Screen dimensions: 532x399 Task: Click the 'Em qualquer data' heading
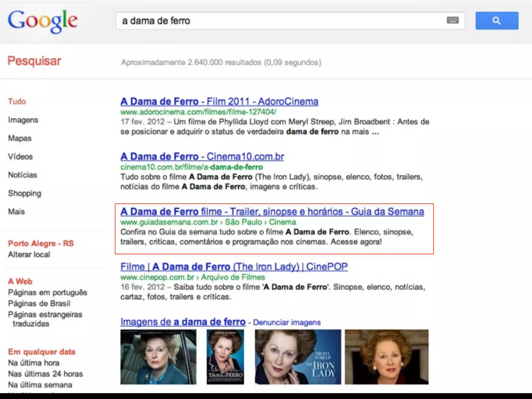point(42,352)
